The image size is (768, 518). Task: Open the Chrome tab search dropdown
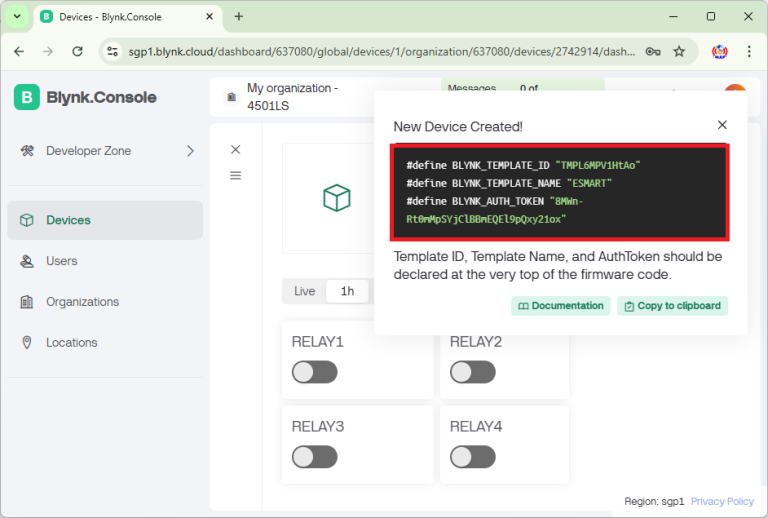click(17, 17)
